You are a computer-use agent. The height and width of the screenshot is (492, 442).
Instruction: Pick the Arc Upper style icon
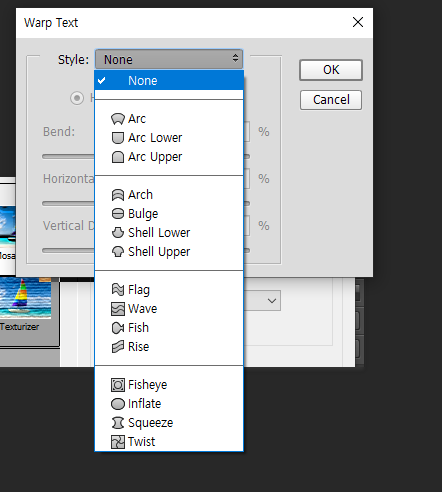click(118, 157)
